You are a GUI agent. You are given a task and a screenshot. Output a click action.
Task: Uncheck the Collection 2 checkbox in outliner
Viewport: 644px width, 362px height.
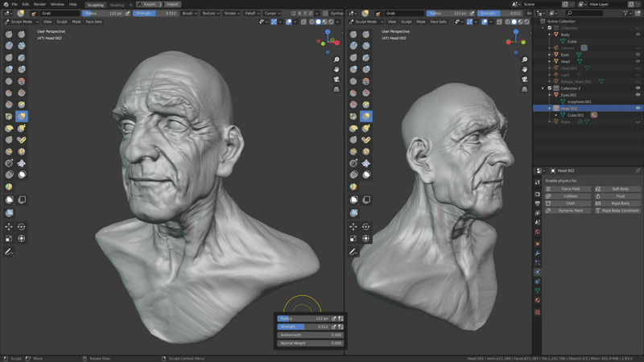550,88
